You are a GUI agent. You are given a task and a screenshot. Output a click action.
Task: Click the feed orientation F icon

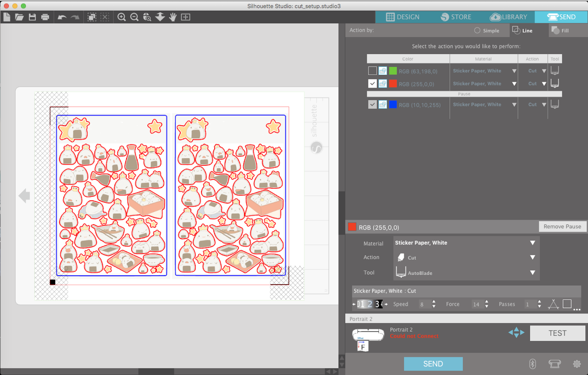[363, 346]
